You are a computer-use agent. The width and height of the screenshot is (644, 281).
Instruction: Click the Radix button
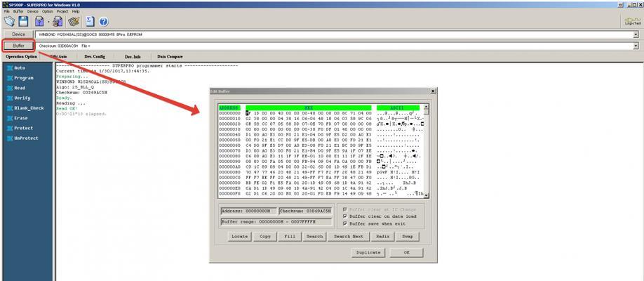click(382, 237)
